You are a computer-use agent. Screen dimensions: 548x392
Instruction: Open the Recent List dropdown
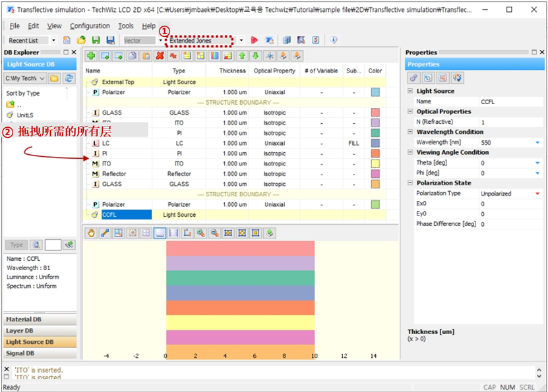53,40
